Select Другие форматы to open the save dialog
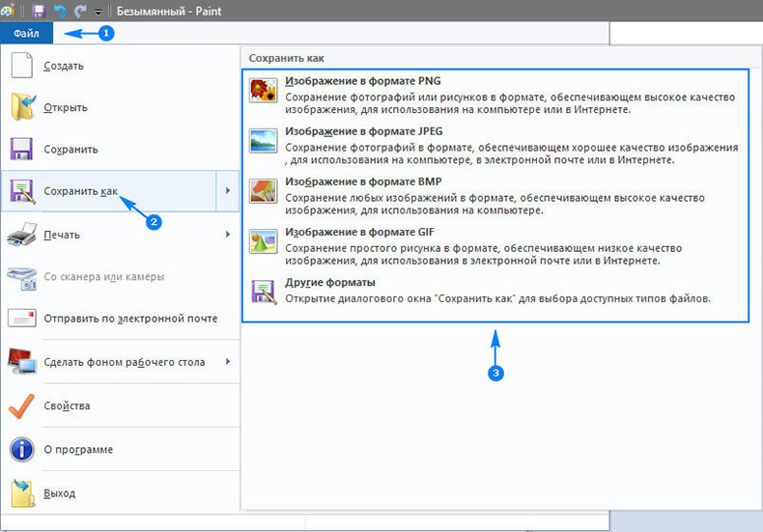Screen dimensions: 763x532 pos(330,282)
